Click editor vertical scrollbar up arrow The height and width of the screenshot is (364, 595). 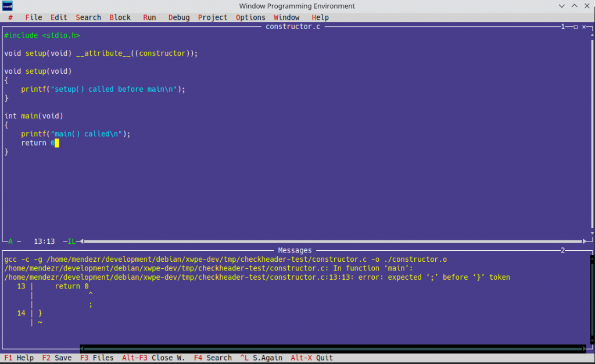click(x=592, y=35)
